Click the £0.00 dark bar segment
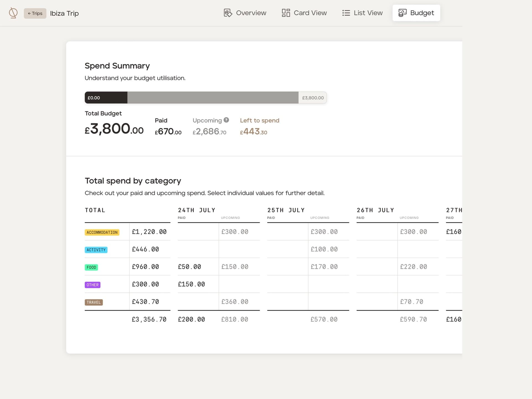This screenshot has height=399, width=532. (x=106, y=98)
